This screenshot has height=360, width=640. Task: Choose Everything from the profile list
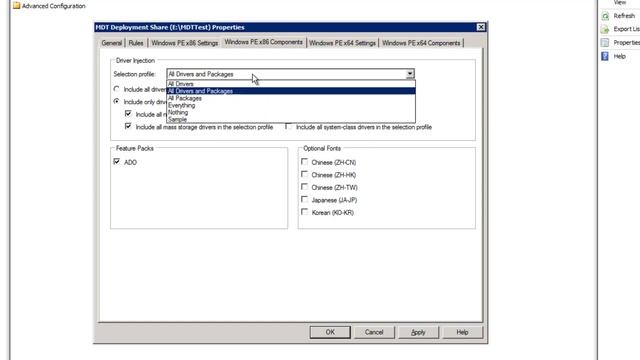291,105
